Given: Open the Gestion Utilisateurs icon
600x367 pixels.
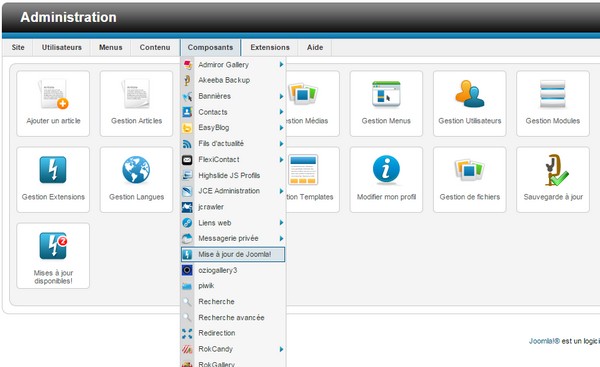Looking at the screenshot, I should click(470, 94).
